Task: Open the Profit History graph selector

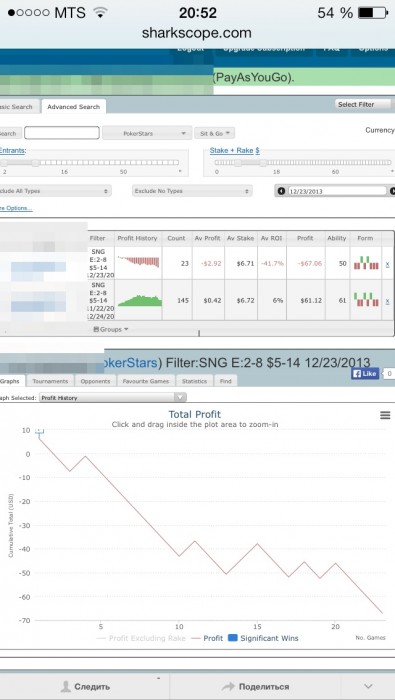Action: [113, 398]
